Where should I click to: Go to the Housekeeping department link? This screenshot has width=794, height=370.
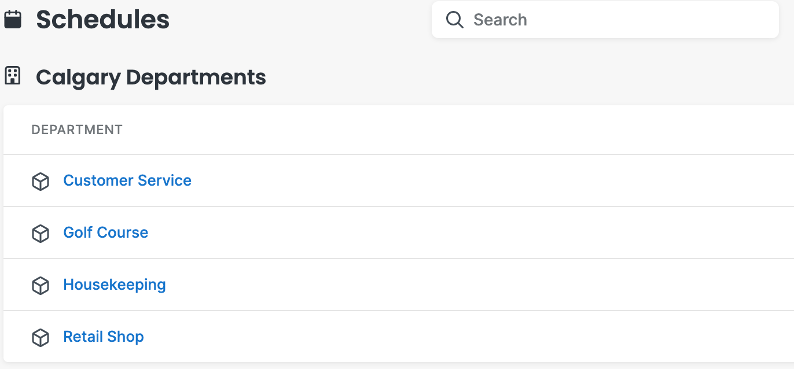click(114, 285)
